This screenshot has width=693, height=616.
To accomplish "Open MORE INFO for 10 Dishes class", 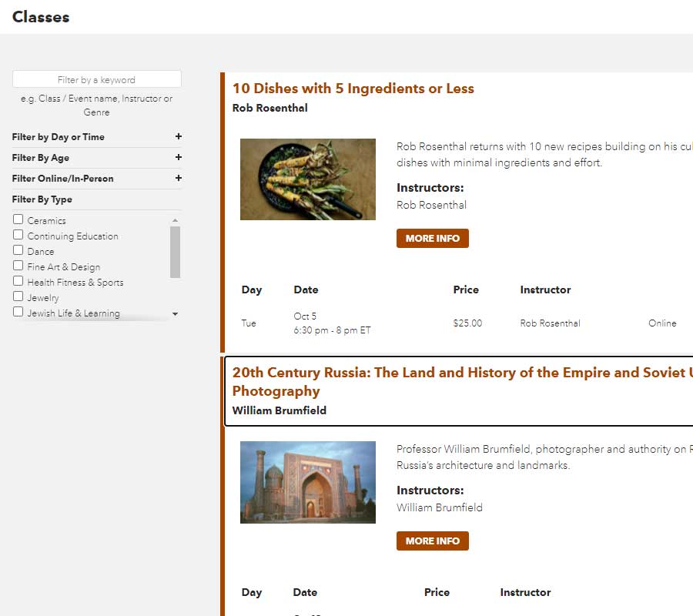I will click(x=432, y=238).
